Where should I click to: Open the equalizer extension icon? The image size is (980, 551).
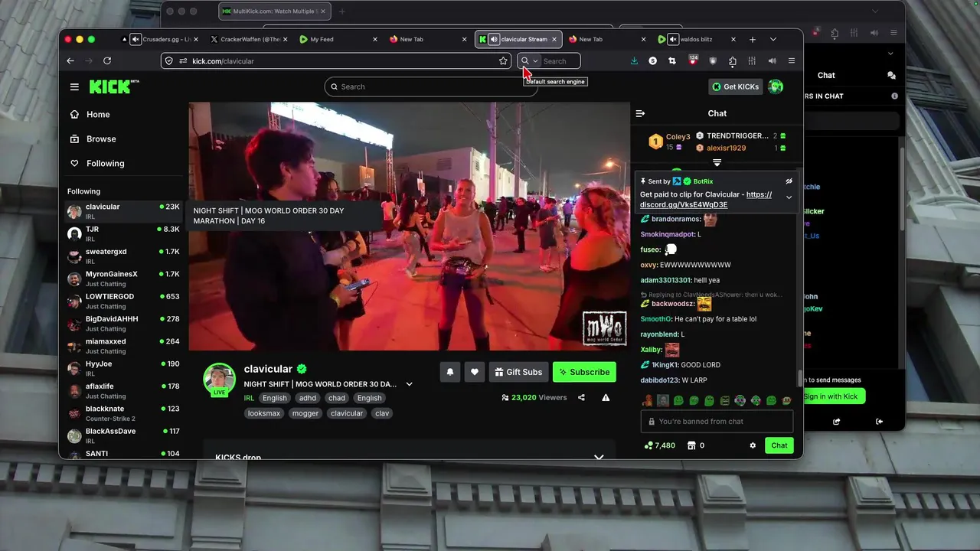coord(752,60)
